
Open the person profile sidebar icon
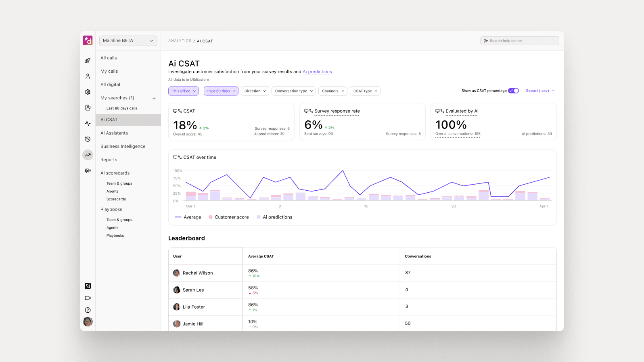pos(88,76)
